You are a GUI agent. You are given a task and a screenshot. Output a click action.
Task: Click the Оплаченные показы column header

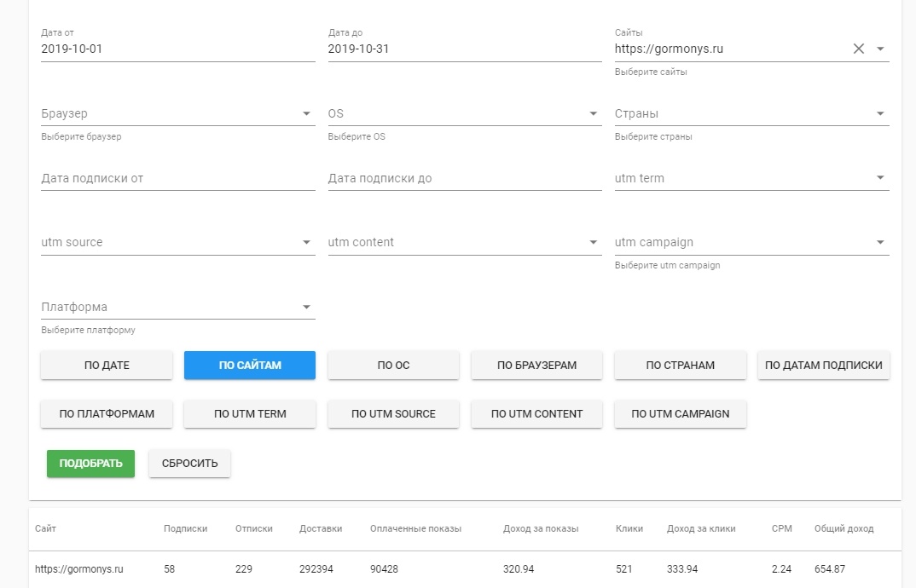tap(415, 528)
